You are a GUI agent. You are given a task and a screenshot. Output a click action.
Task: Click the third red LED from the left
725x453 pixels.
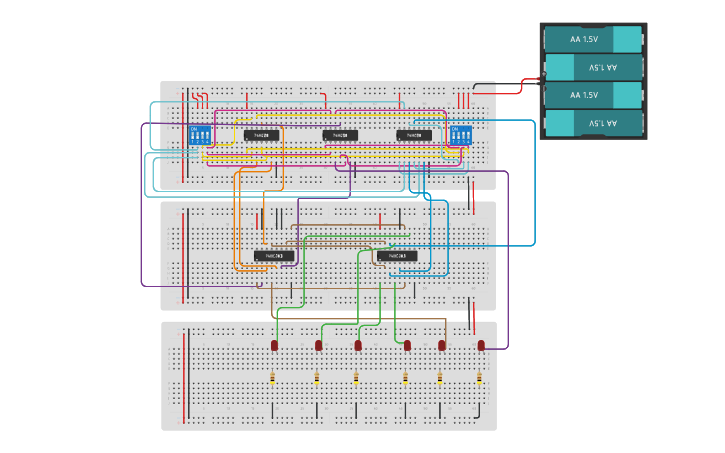358,345
